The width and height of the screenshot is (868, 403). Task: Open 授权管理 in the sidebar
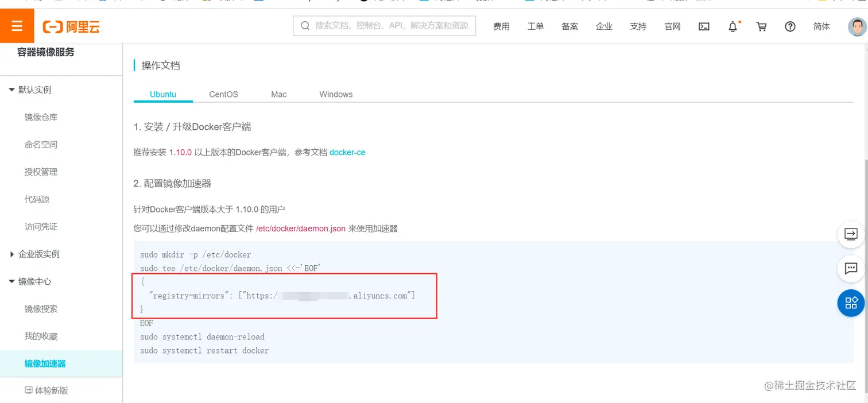click(41, 172)
